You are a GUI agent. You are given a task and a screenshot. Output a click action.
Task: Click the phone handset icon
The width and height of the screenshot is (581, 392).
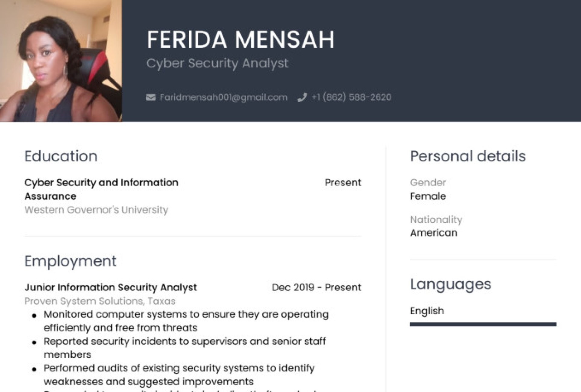[x=302, y=97]
